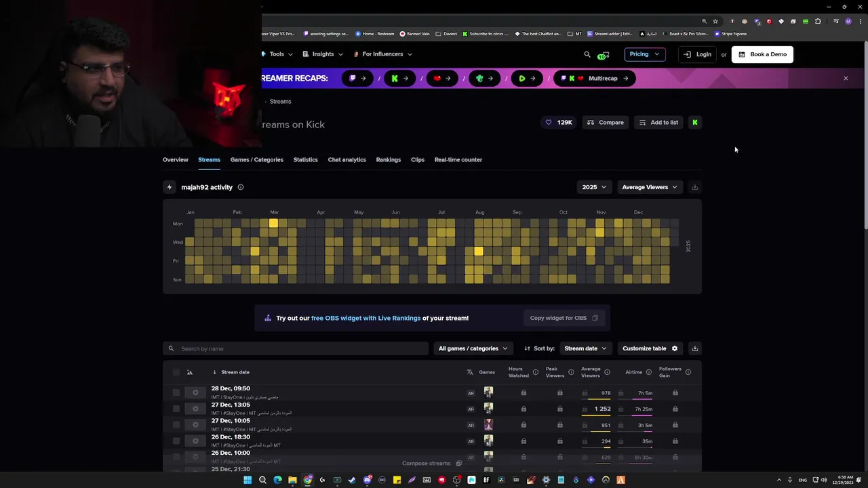The image size is (868, 488).
Task: Click the bright yellow March heatmap cell
Action: (x=273, y=224)
